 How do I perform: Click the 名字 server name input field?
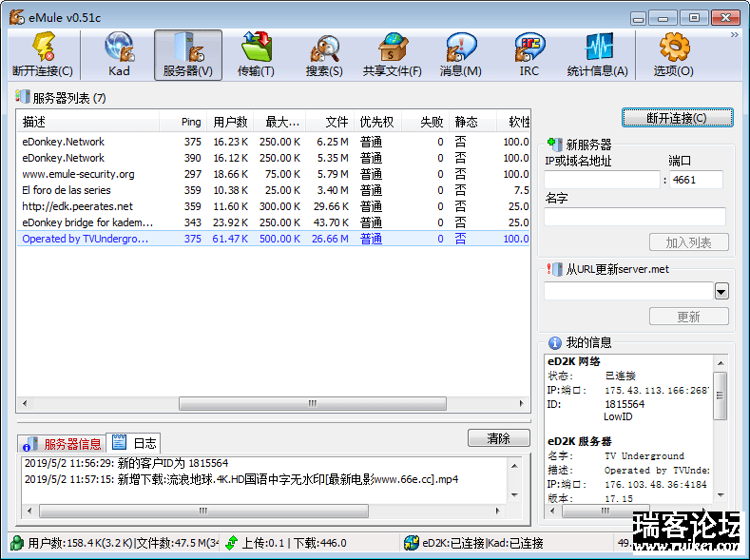pos(635,217)
